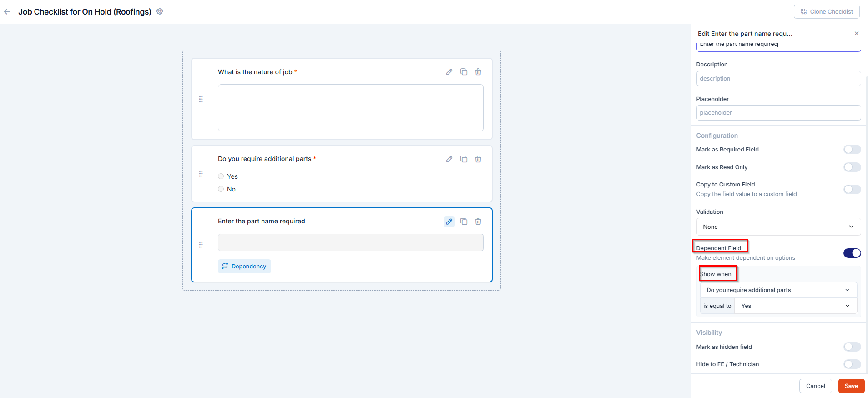
Task: Toggle Hide to FE / Technician switch
Action: coord(852,364)
